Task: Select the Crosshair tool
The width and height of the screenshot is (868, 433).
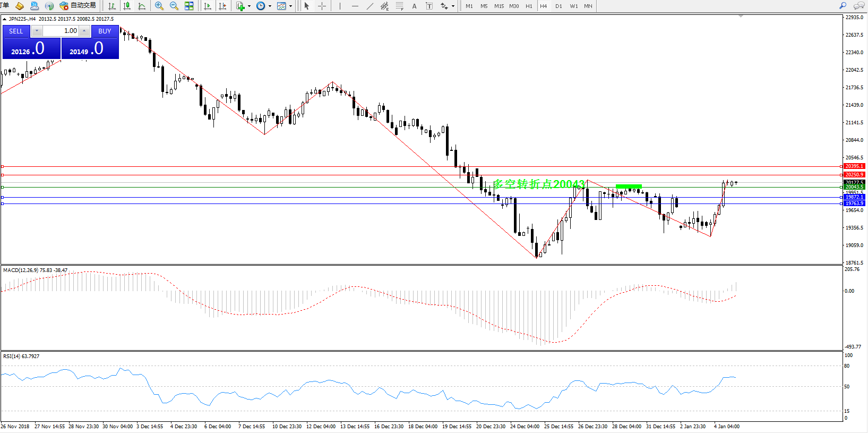Action: (322, 6)
